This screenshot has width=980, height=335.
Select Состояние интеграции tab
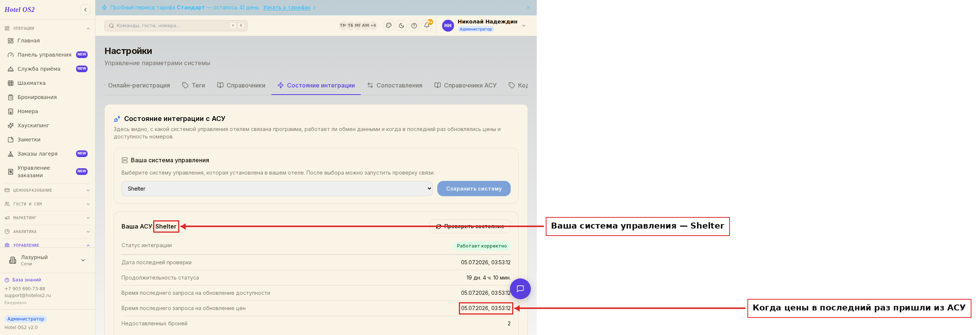tap(316, 86)
